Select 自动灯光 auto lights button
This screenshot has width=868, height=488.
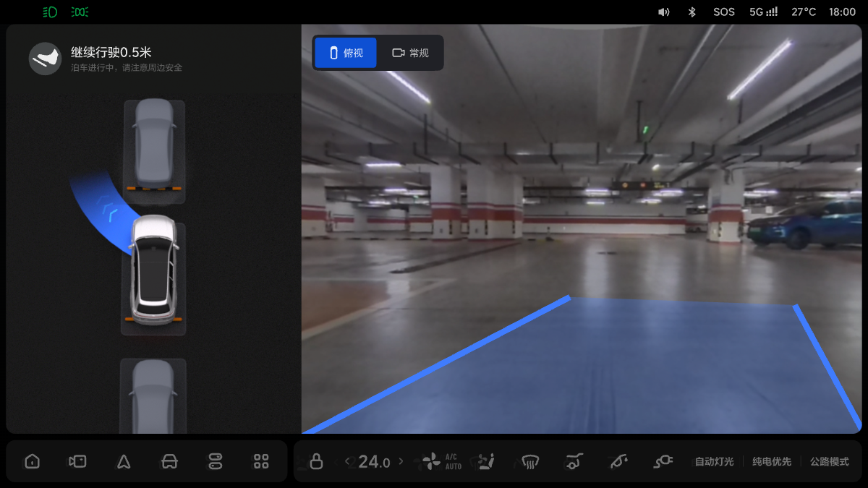[x=714, y=461]
